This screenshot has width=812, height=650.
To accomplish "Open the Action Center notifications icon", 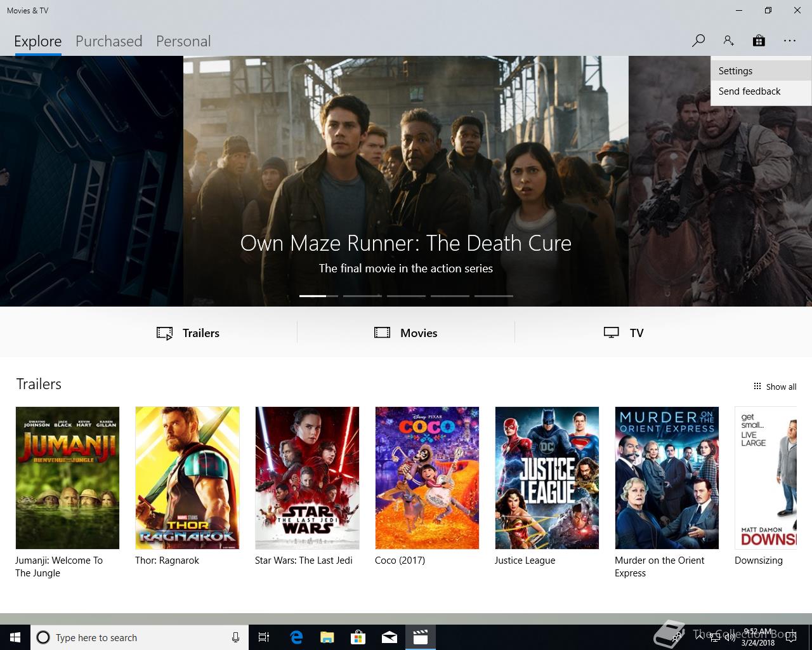I will tap(790, 637).
